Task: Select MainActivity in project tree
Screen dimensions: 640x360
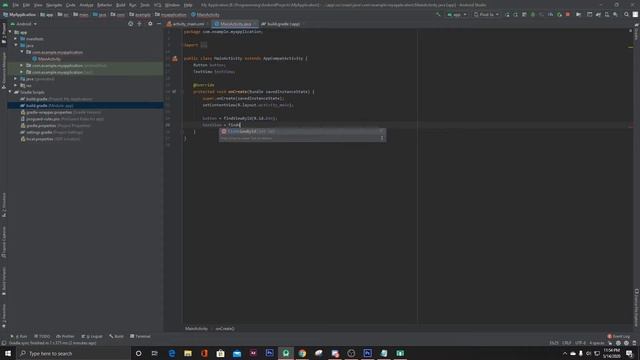Action: 47,59
